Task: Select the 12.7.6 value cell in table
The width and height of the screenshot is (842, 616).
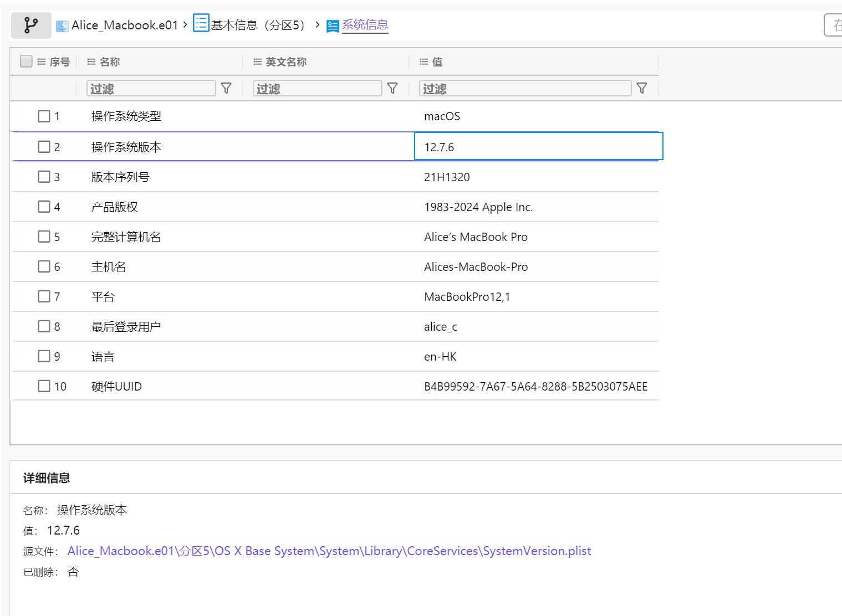Action: tap(539, 147)
